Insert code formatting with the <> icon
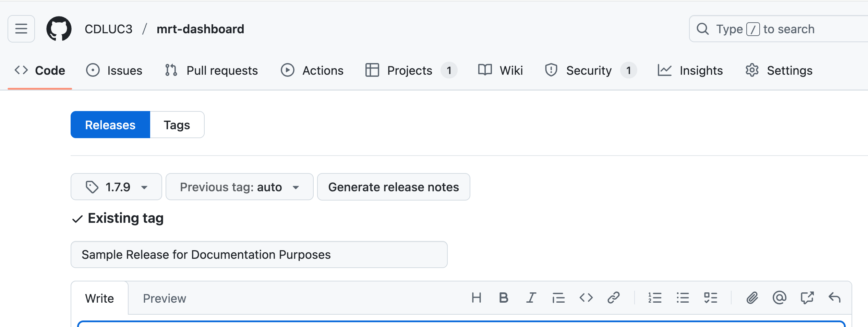Image resolution: width=868 pixels, height=327 pixels. point(586,298)
